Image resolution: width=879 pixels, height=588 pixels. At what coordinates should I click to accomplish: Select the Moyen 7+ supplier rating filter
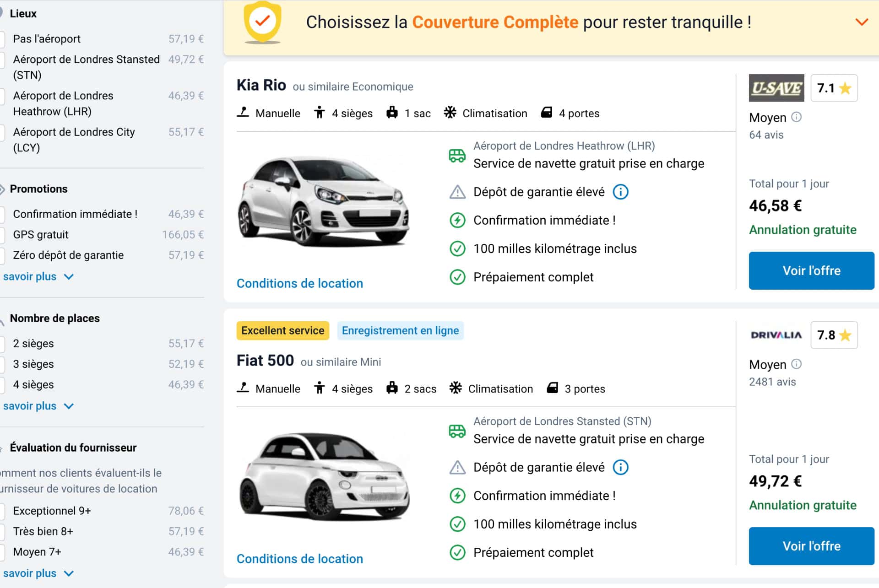point(2,552)
